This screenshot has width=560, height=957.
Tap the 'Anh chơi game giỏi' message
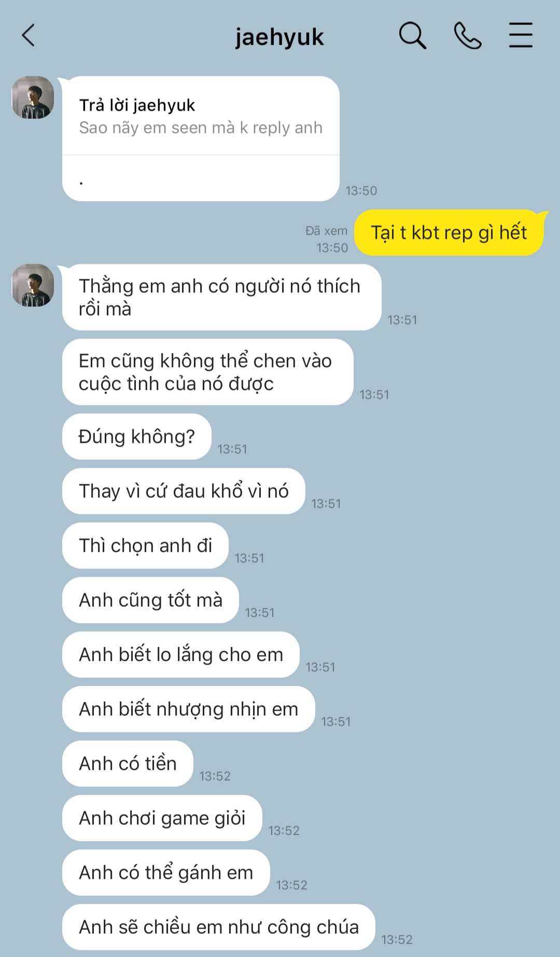point(162,818)
